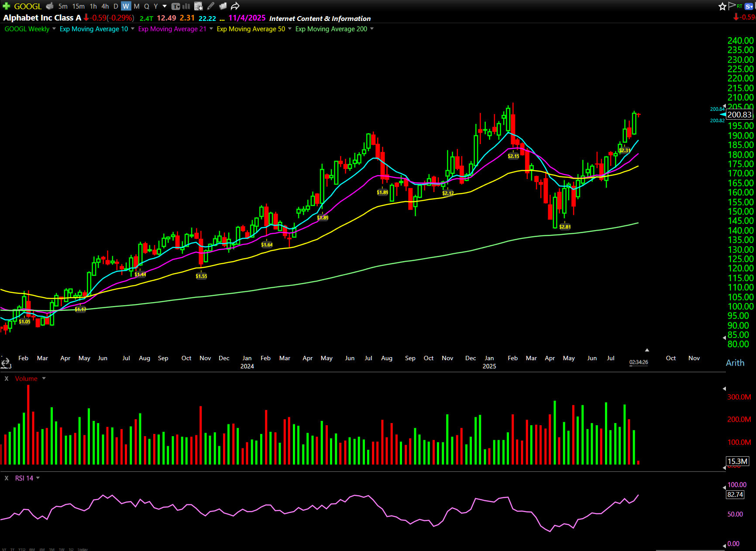
Task: Click the time-axis swap arrows icon
Action: coord(5,362)
